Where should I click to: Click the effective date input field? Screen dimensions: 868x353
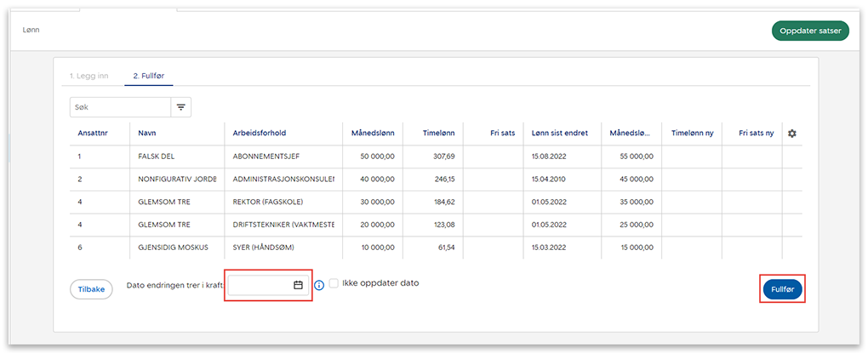[260, 285]
